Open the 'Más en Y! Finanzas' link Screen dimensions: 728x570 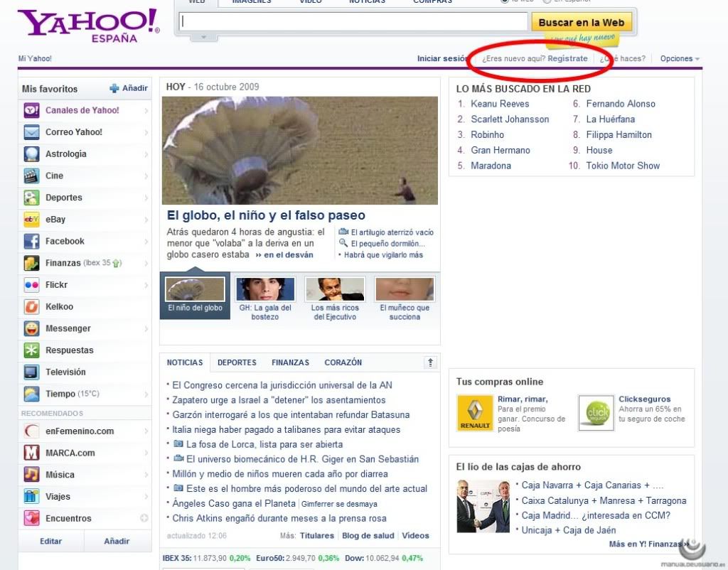click(648, 544)
